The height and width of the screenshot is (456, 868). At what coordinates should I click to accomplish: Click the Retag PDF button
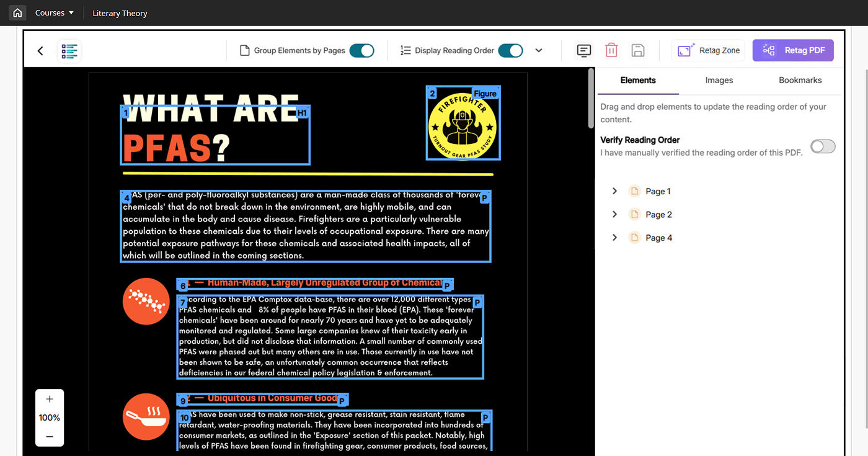coord(793,51)
